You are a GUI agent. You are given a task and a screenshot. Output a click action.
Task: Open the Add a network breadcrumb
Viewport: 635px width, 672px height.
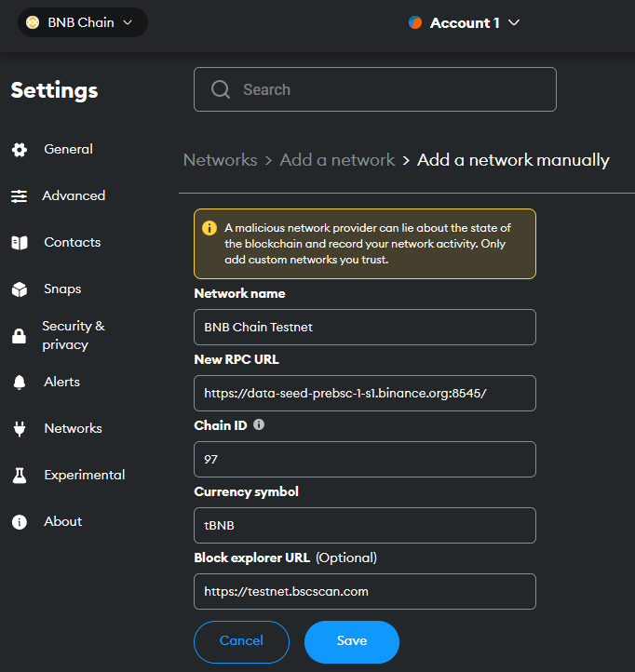pyautogui.click(x=337, y=160)
